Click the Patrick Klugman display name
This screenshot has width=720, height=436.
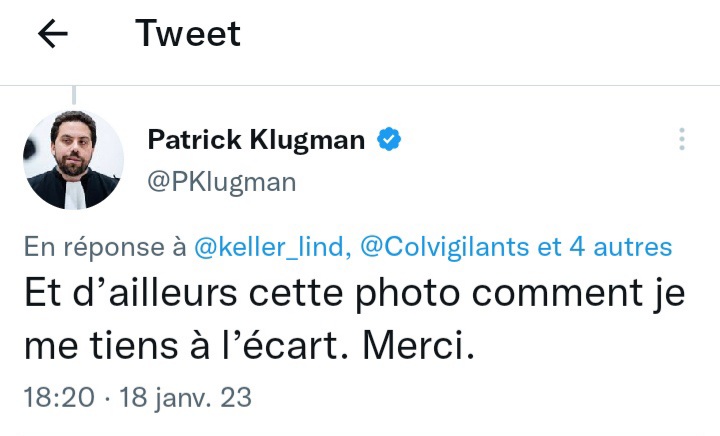(x=256, y=139)
